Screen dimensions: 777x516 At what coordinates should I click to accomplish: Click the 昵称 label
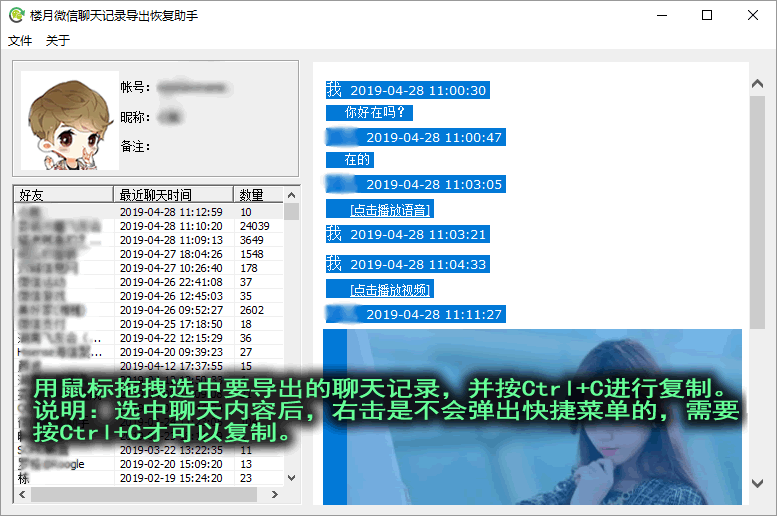tap(135, 117)
